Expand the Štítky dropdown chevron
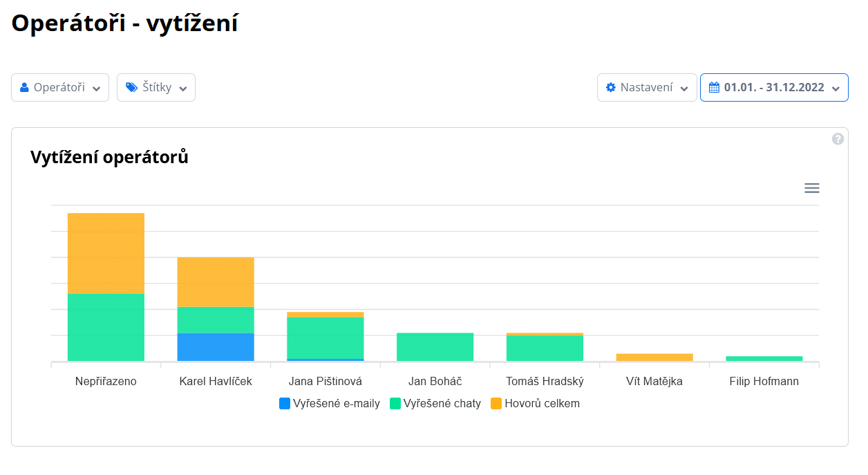The image size is (868, 475). point(183,89)
